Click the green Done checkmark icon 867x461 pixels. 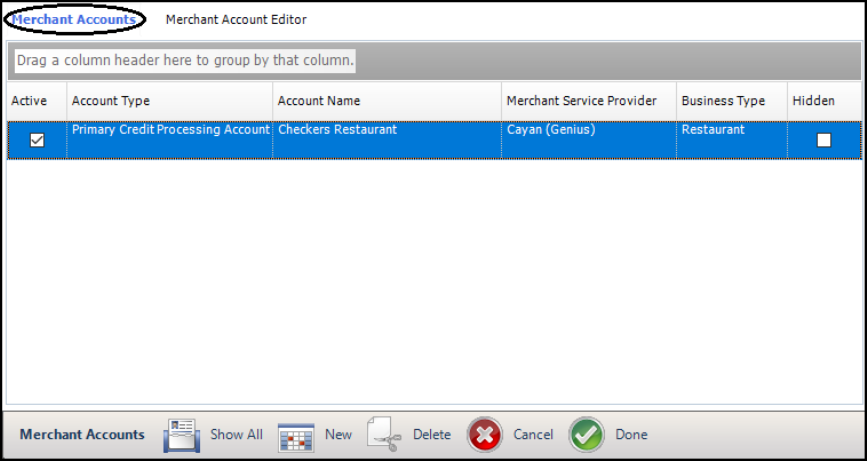587,435
